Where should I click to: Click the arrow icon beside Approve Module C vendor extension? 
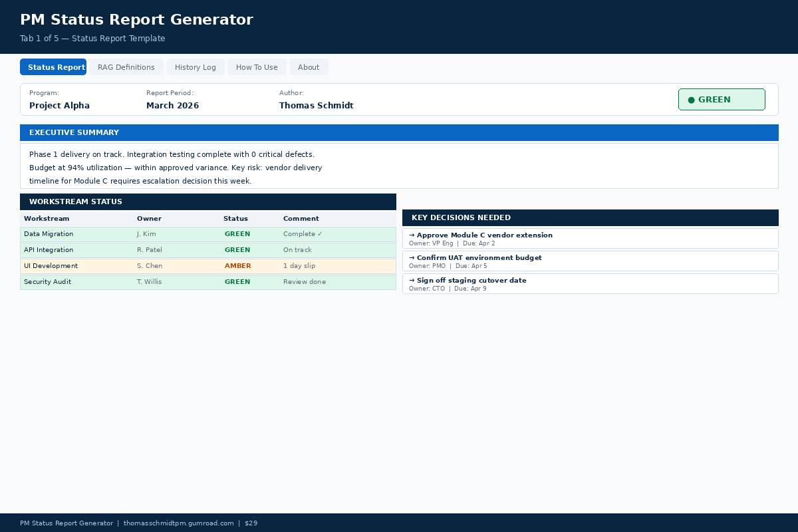pos(411,235)
